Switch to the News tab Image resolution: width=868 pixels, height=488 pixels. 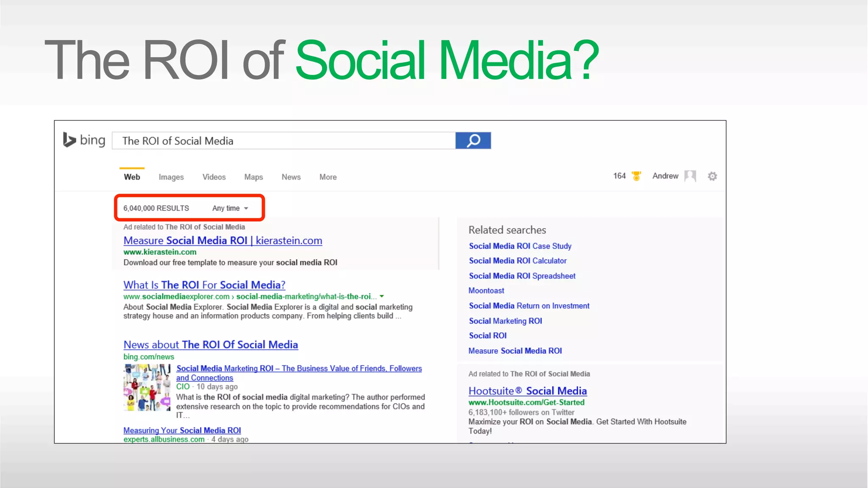(x=291, y=177)
